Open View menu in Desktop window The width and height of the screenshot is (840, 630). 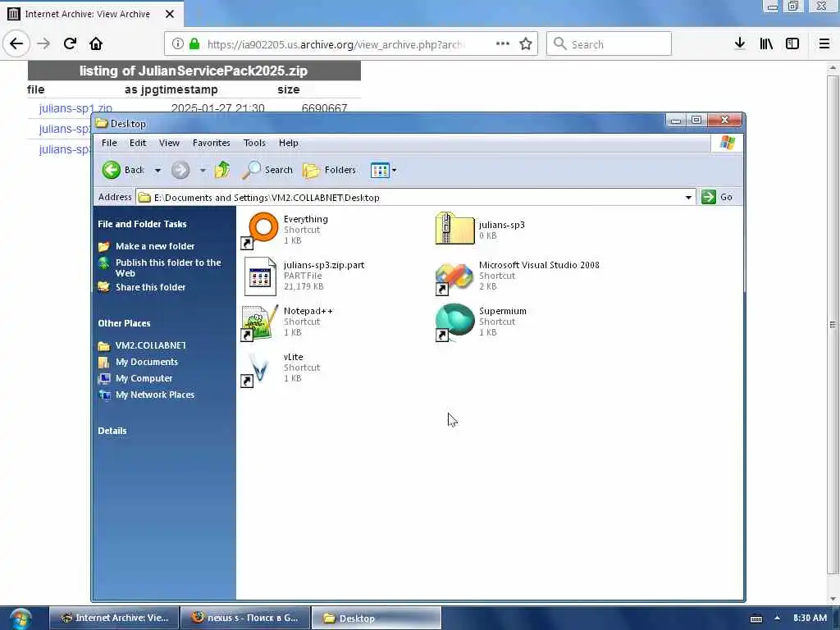(x=169, y=143)
